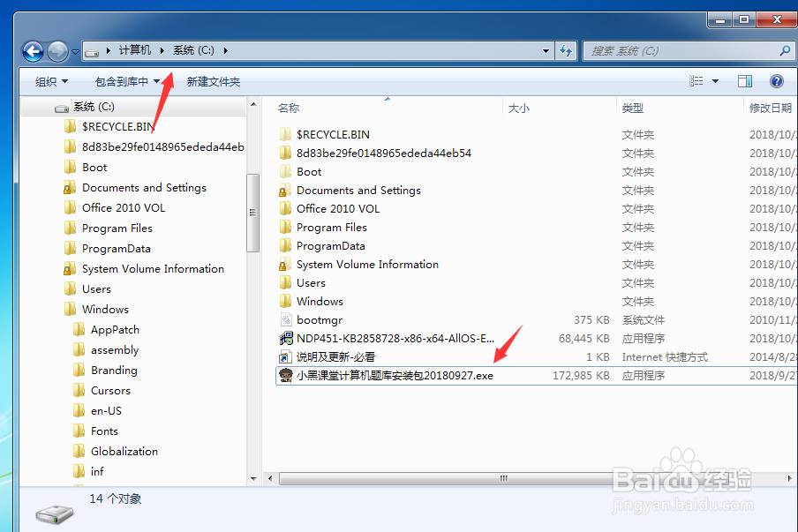Select Cursors folder in navigation tree
This screenshot has width=798, height=532.
click(110, 391)
